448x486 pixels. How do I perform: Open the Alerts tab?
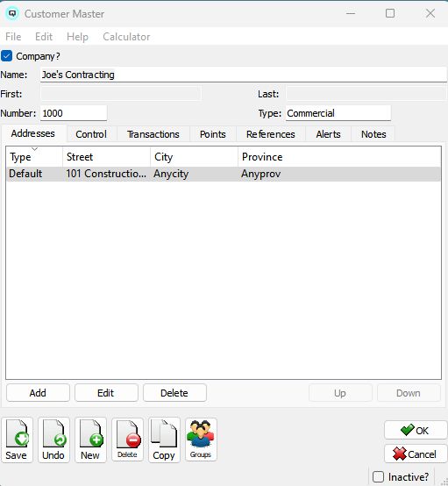pos(328,134)
